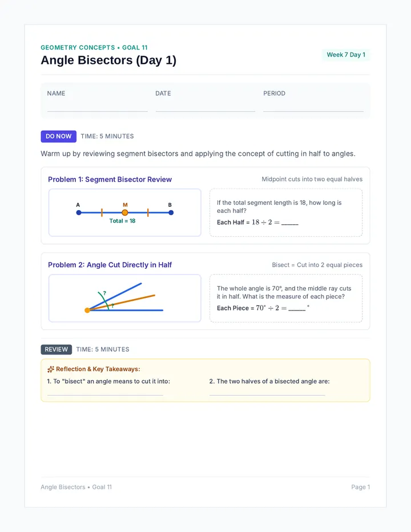The image size is (411, 532).
Task: Click the DO NOW badge
Action: (x=59, y=136)
